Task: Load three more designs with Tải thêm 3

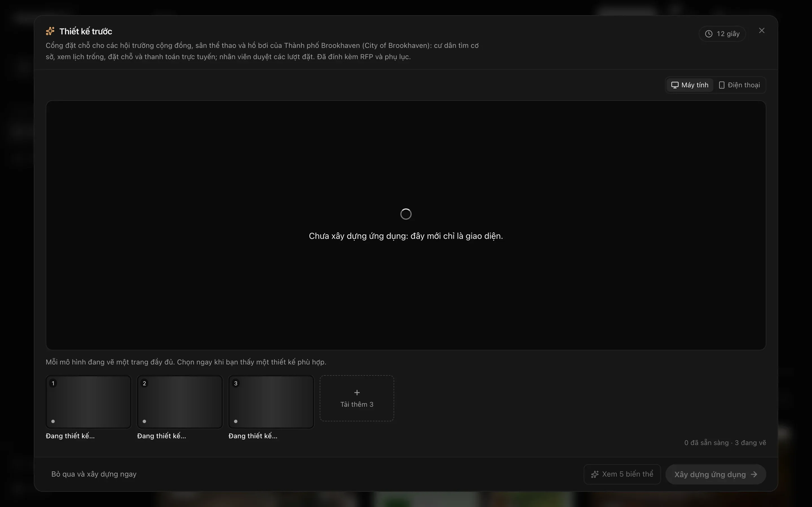Action: point(357,398)
